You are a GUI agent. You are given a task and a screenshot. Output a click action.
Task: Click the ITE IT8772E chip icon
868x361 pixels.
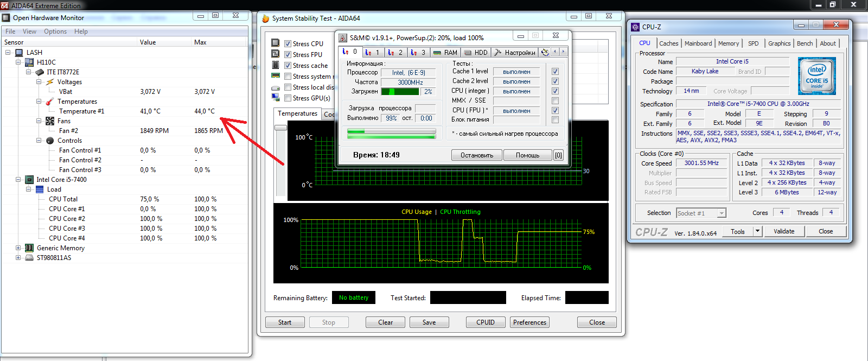40,72
